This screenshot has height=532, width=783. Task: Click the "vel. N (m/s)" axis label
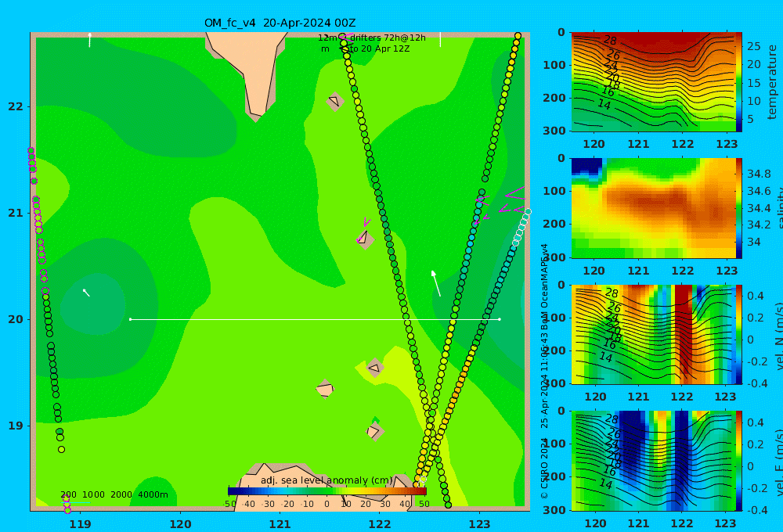(x=778, y=336)
